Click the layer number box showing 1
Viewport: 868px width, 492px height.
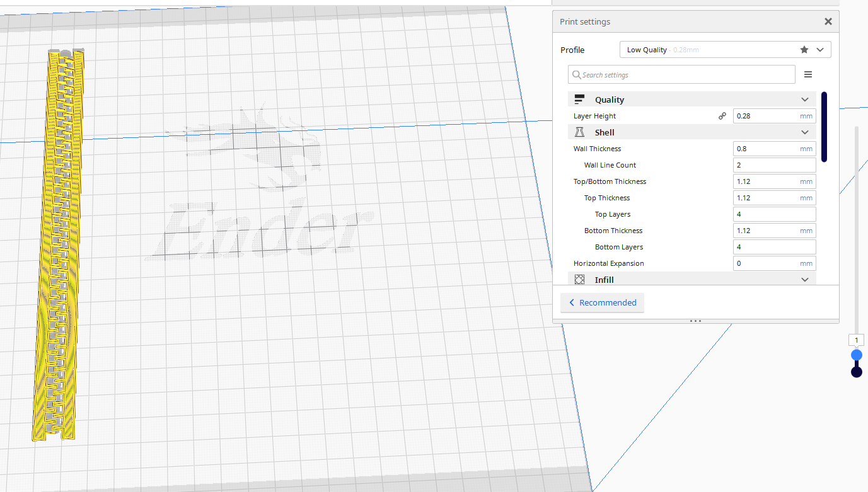coord(856,340)
